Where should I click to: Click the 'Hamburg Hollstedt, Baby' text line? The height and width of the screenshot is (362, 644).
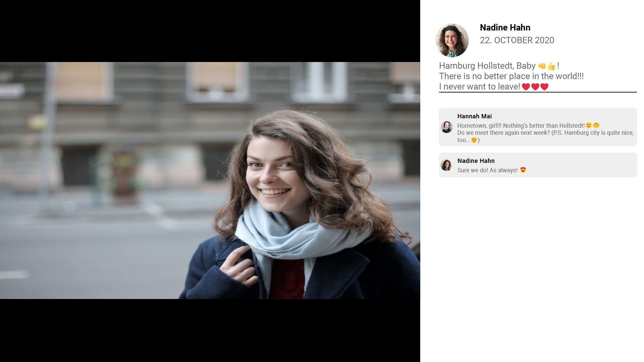tap(487, 66)
